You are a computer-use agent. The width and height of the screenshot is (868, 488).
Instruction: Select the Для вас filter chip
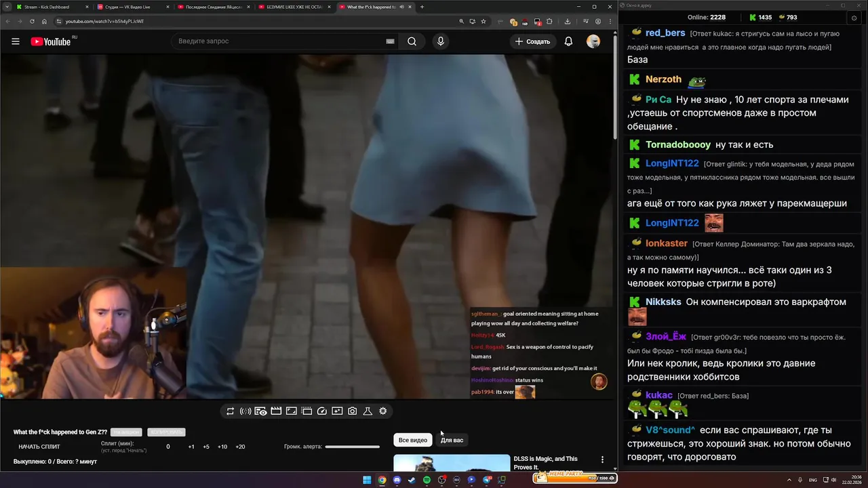pyautogui.click(x=452, y=440)
